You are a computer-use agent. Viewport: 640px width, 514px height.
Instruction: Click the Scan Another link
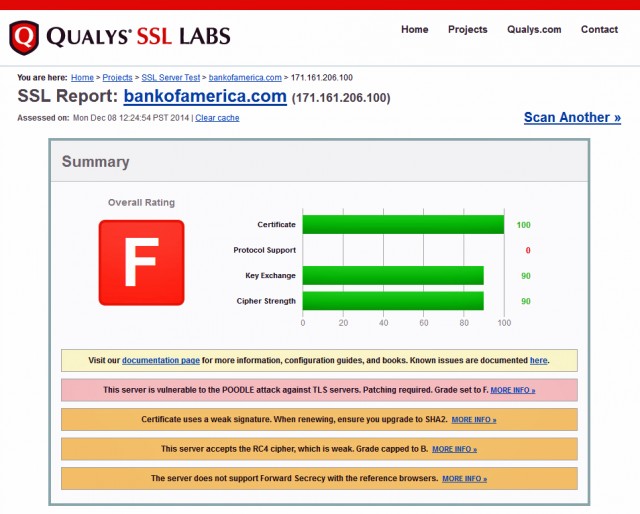(x=572, y=118)
